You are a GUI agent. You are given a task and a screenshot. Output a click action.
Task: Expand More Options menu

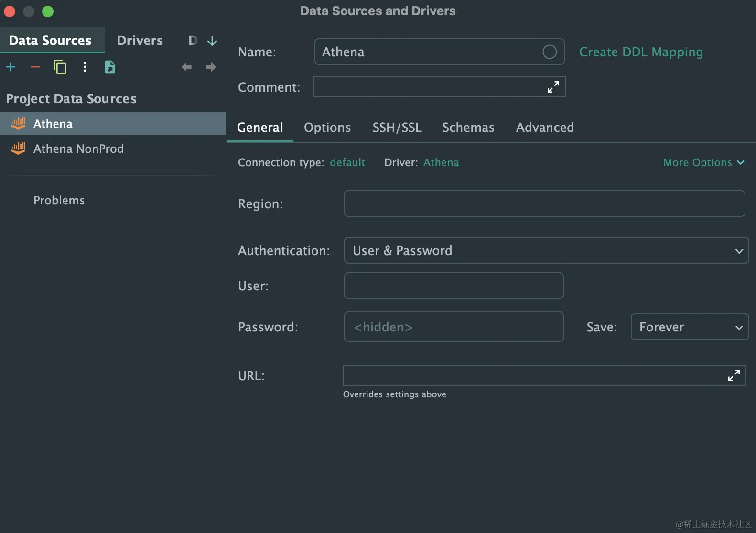click(703, 163)
